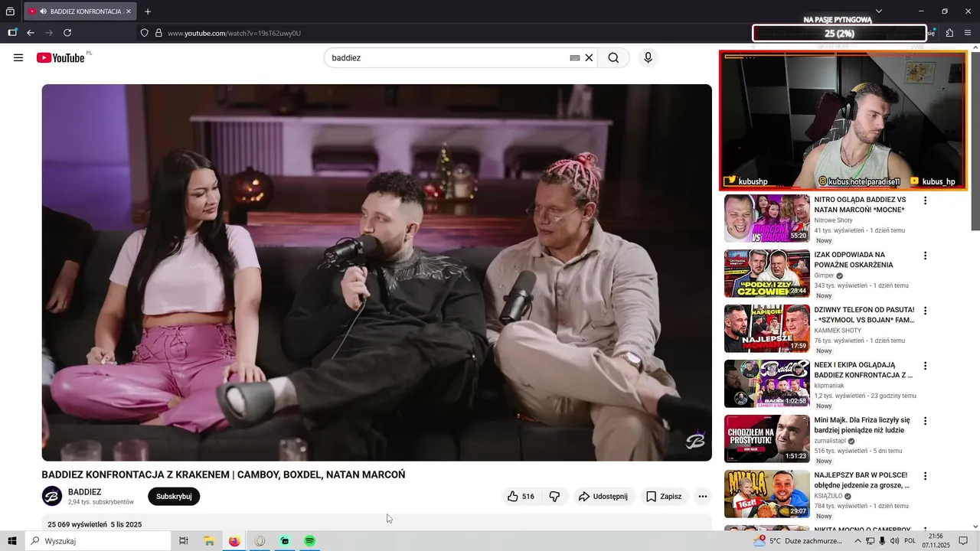Open Spotify from the taskbar

click(x=310, y=541)
